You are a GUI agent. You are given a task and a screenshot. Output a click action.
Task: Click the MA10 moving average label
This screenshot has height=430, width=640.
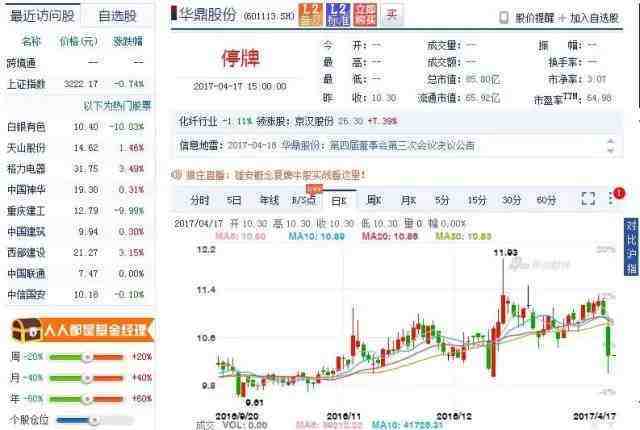click(x=317, y=236)
